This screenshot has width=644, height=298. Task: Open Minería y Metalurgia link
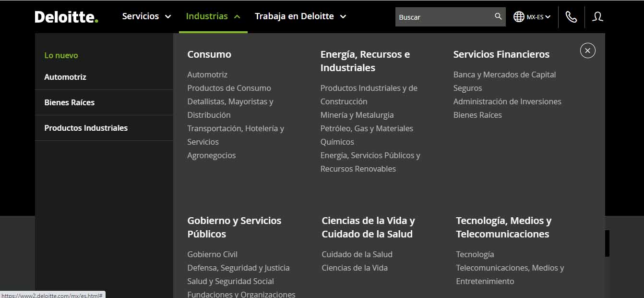coord(357,115)
